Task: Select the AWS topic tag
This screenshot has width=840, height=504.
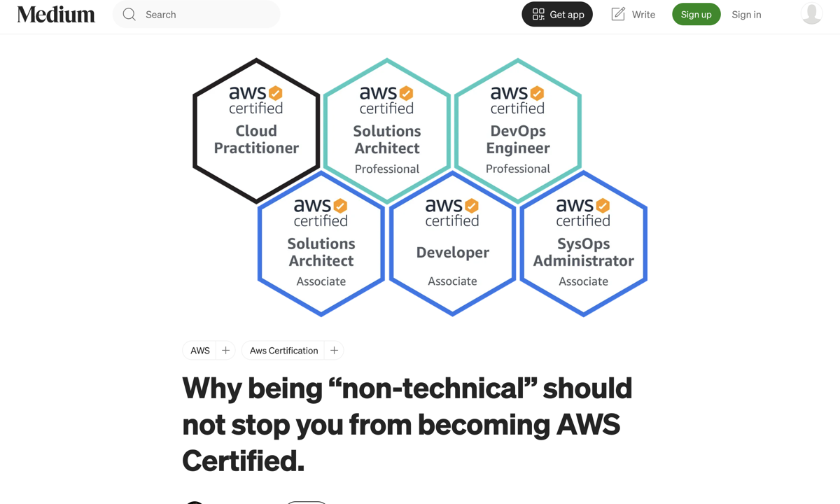Action: point(200,350)
